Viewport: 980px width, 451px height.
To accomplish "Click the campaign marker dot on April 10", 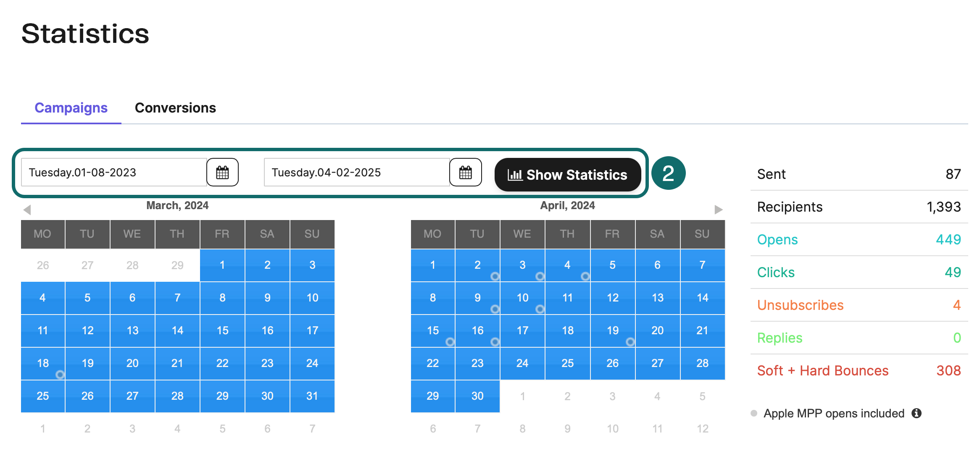I will coord(540,309).
